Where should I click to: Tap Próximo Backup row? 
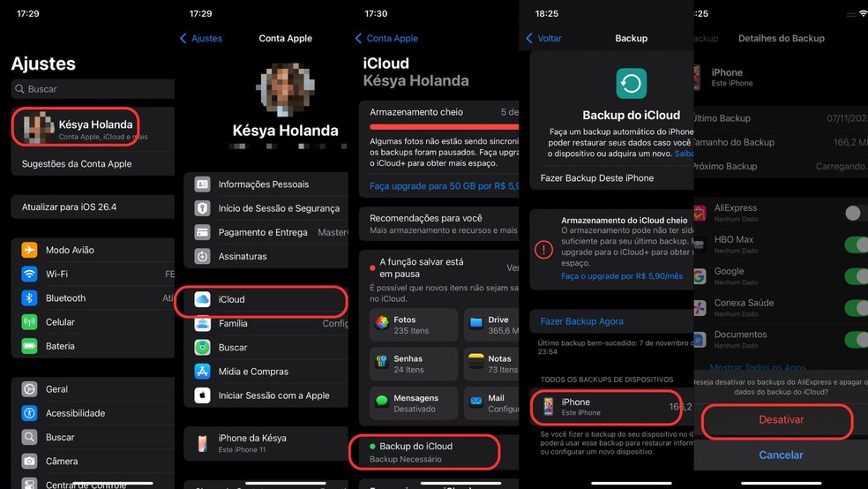(x=781, y=166)
